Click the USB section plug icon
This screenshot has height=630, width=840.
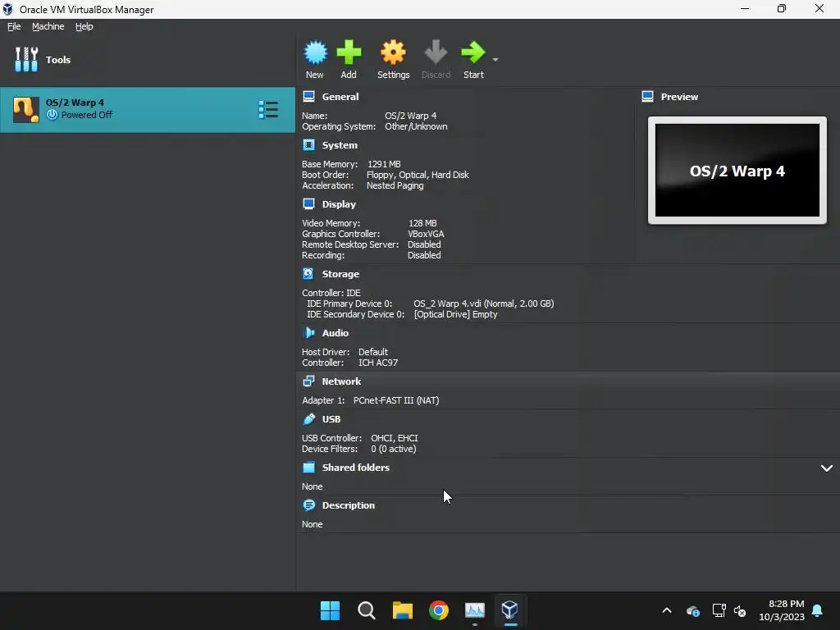tap(308, 419)
